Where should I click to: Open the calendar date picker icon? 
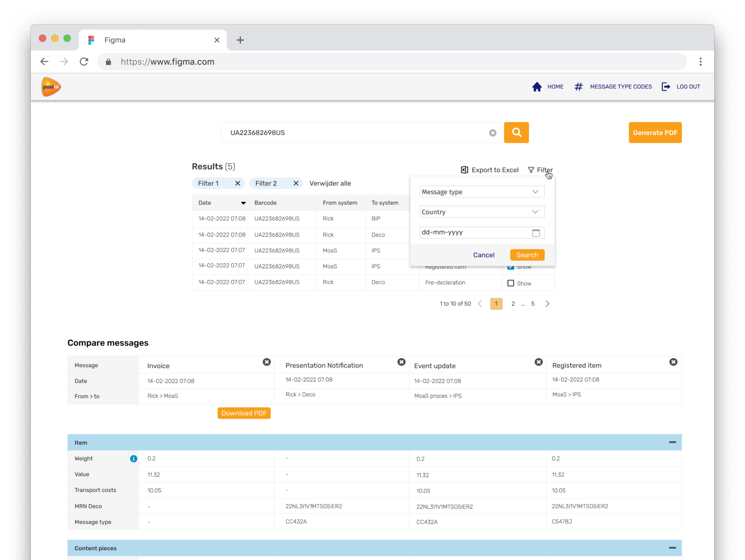pos(536,232)
